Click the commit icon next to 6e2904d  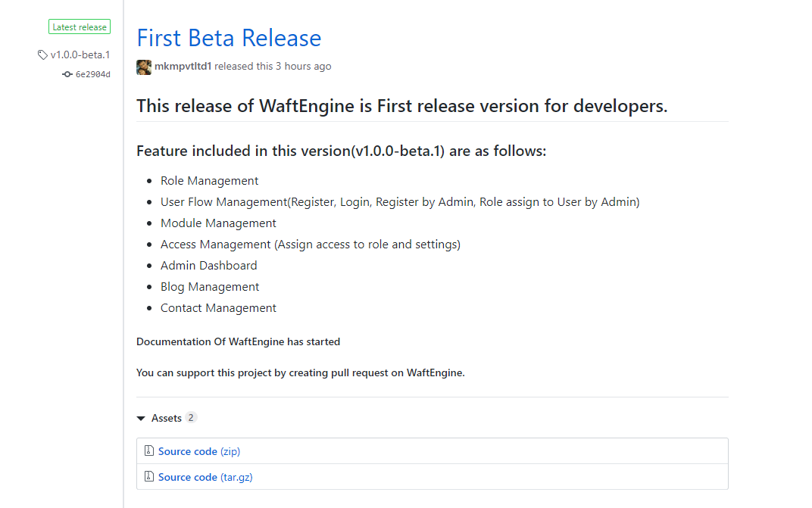coord(67,74)
